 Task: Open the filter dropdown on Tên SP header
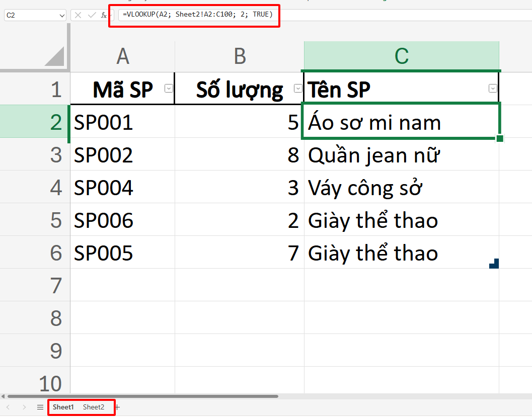(492, 88)
